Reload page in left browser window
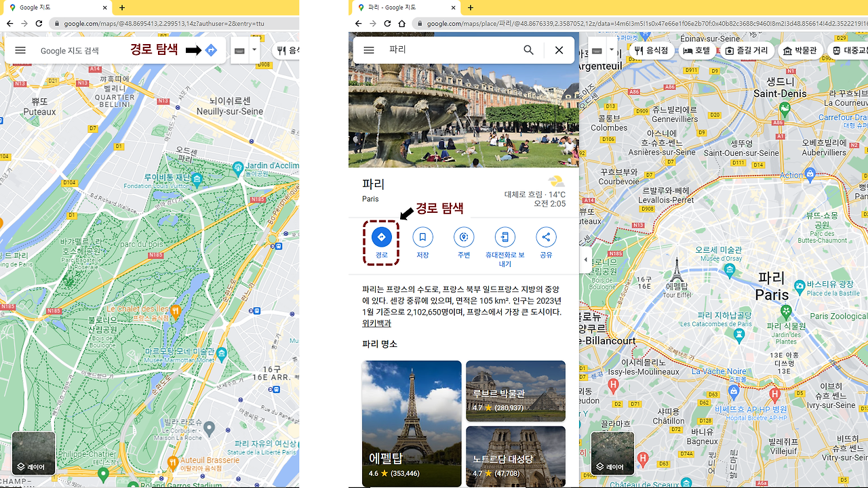This screenshot has width=868, height=488. pyautogui.click(x=39, y=23)
